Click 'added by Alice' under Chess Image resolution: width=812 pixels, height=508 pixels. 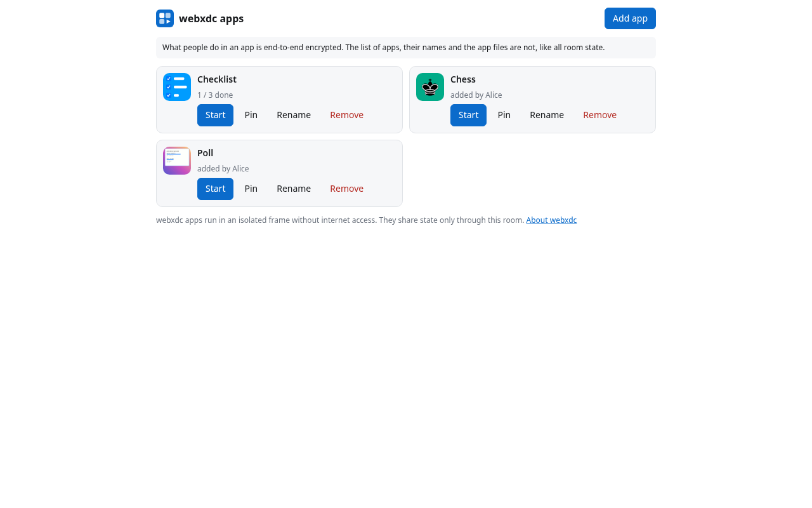point(476,95)
